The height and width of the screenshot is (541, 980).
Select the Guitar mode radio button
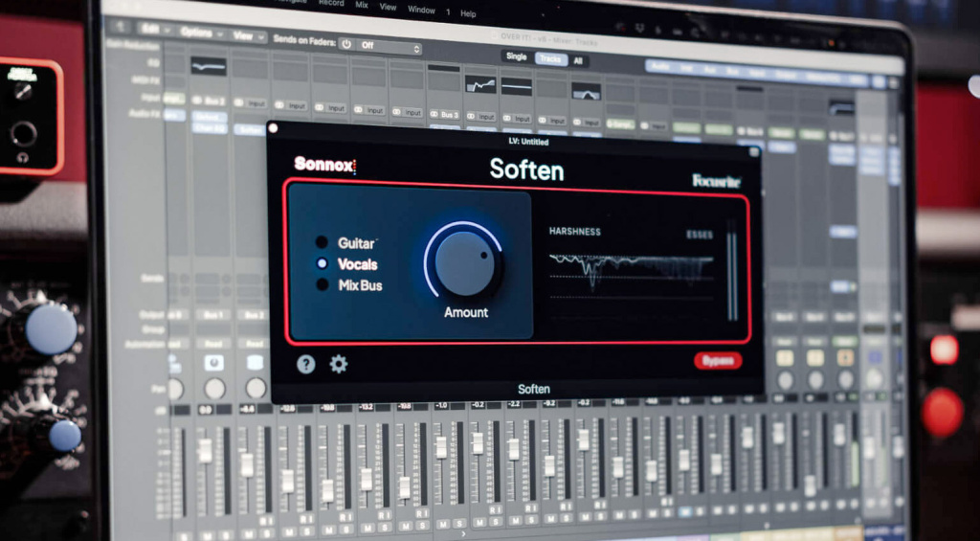(x=322, y=242)
